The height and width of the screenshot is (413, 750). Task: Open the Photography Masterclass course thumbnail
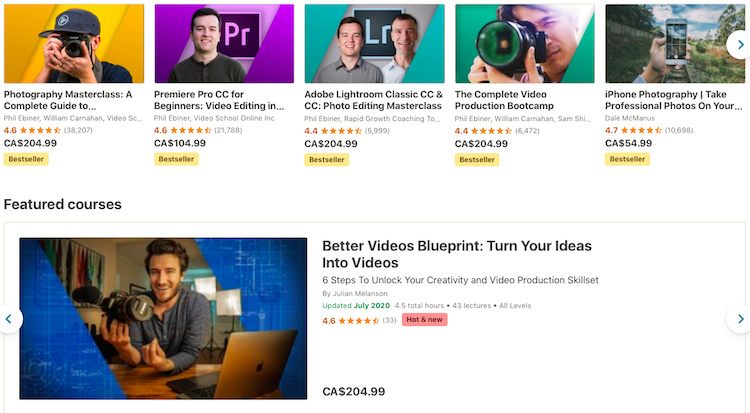click(x=74, y=44)
